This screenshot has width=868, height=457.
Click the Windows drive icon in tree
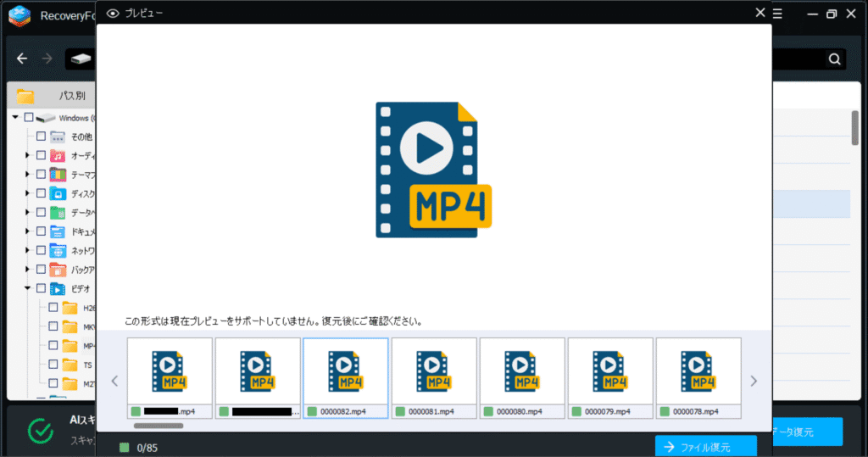click(x=46, y=118)
